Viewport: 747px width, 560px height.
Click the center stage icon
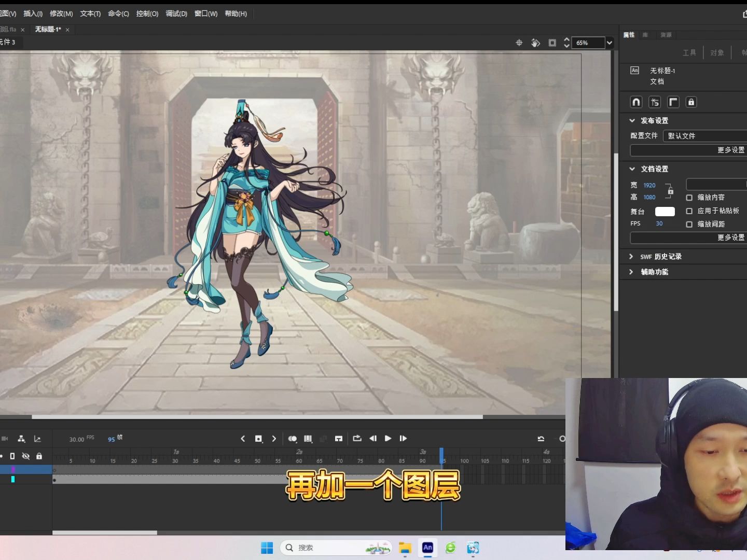(x=519, y=43)
